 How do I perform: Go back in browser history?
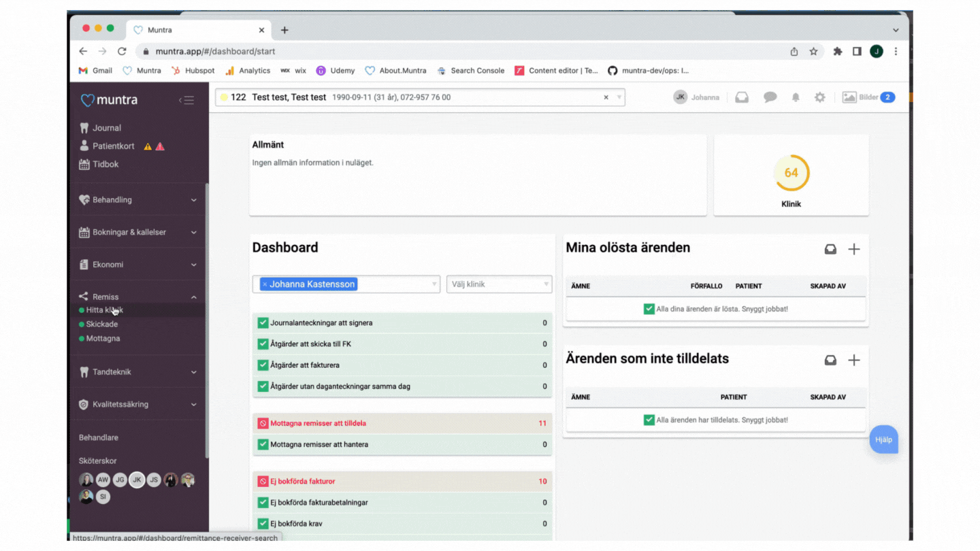point(83,51)
